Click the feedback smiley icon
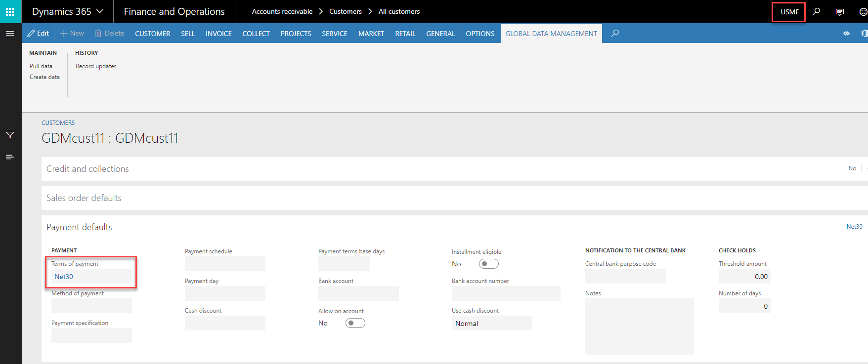Screen dimensions: 868x364 [x=863, y=12]
